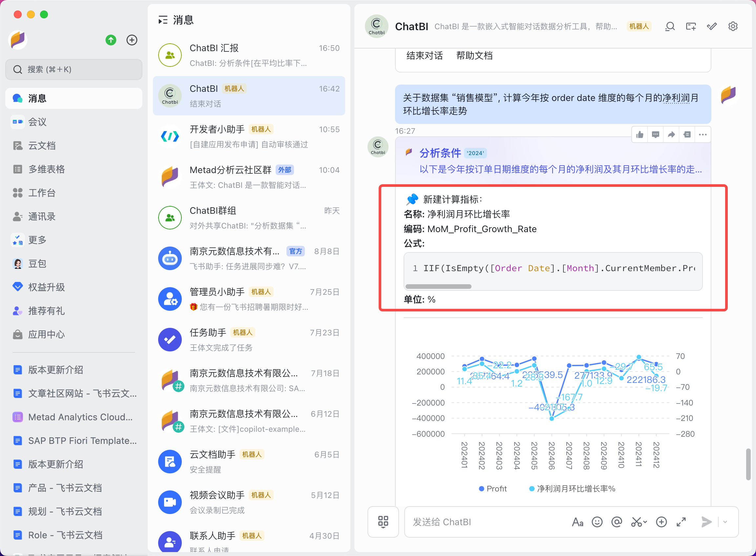Image resolution: width=756 pixels, height=556 pixels.
Task: Open the ChatBI 汇报 conversation
Action: [249, 55]
